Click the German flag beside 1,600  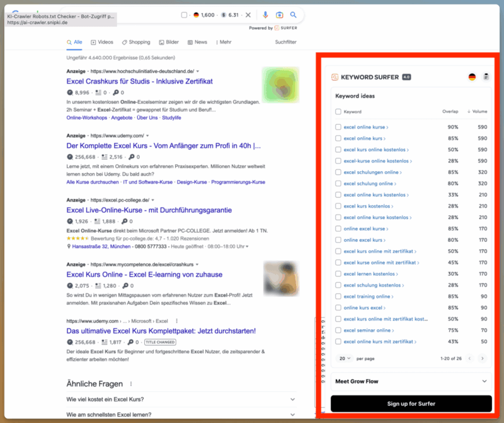(196, 15)
